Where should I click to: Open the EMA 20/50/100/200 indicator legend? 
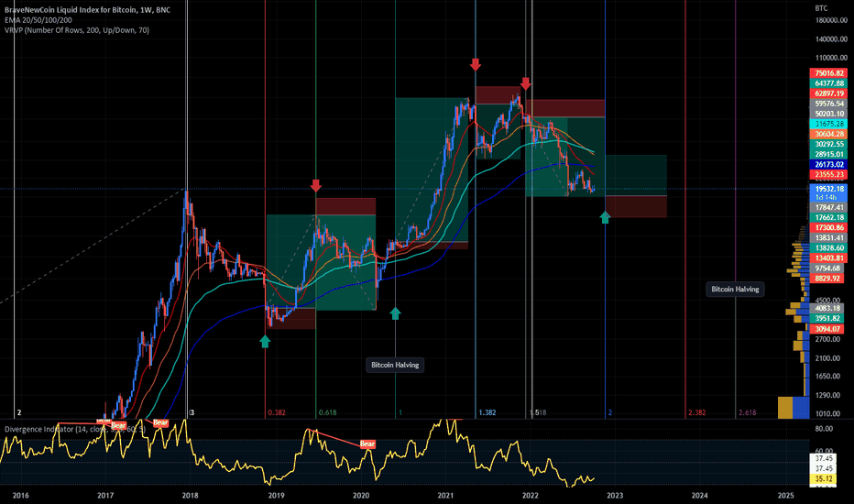38,20
